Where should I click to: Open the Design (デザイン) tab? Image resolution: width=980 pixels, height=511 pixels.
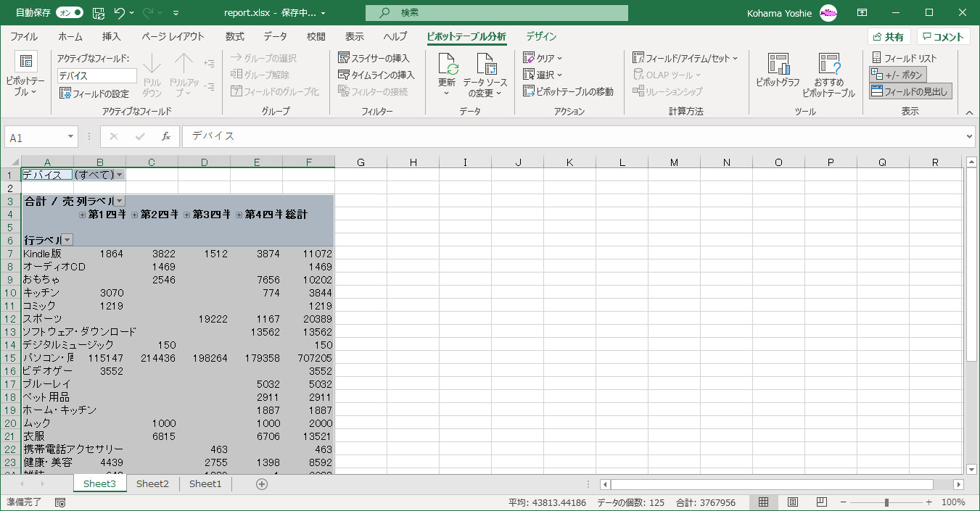[x=541, y=37]
